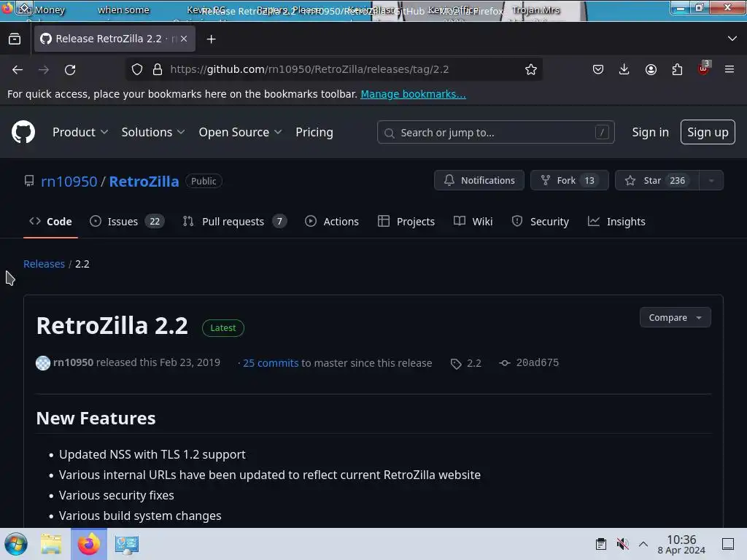
Task: Switch to the Code tab
Action: [x=50, y=222]
